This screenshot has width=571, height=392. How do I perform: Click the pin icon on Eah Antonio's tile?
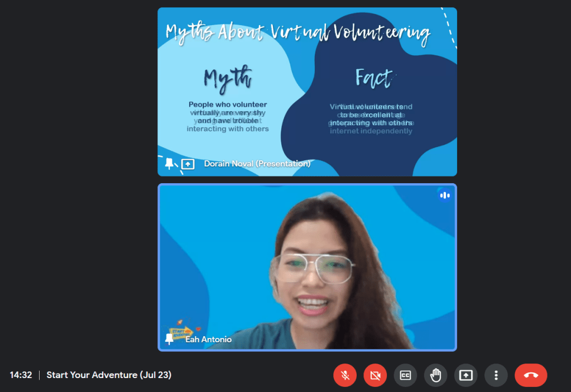pos(170,339)
